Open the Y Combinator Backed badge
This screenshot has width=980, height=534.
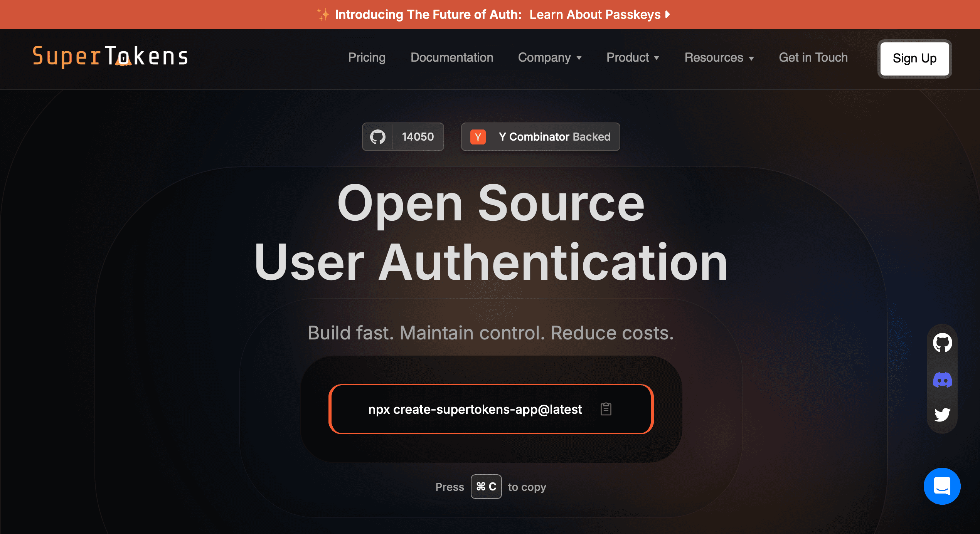(540, 137)
